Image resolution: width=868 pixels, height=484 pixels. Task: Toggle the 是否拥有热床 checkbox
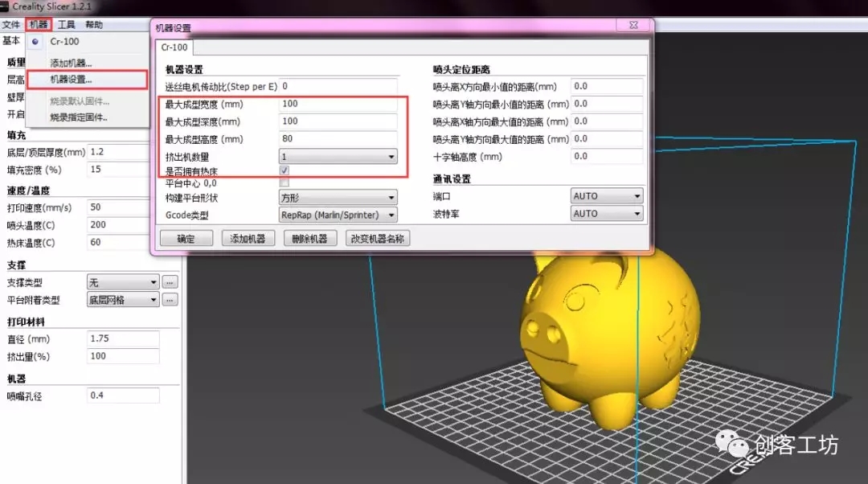pyautogui.click(x=285, y=170)
